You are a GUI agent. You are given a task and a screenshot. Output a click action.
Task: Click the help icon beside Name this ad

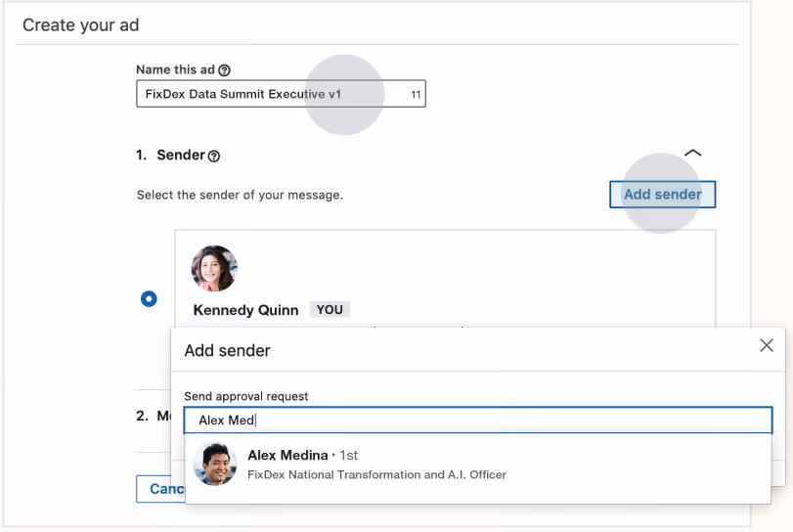click(x=224, y=70)
